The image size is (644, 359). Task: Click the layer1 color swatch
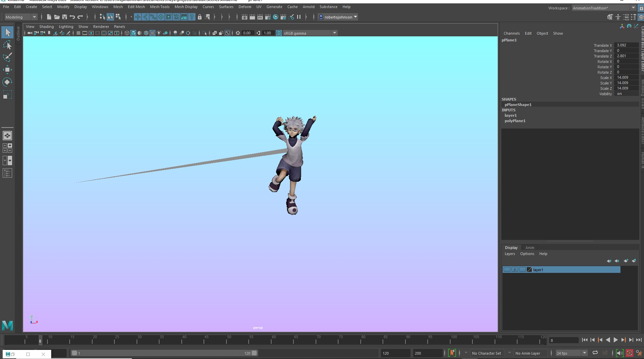(x=529, y=270)
